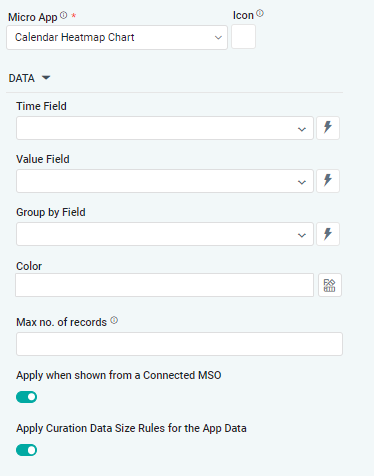Click lightning bolt icon next to Time Field
Viewport: 374px width, 476px height.
(328, 128)
